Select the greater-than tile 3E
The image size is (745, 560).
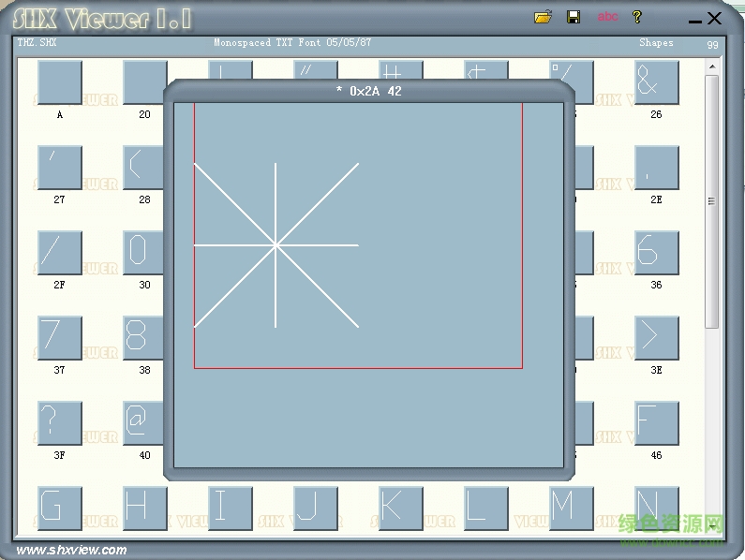tap(657, 338)
